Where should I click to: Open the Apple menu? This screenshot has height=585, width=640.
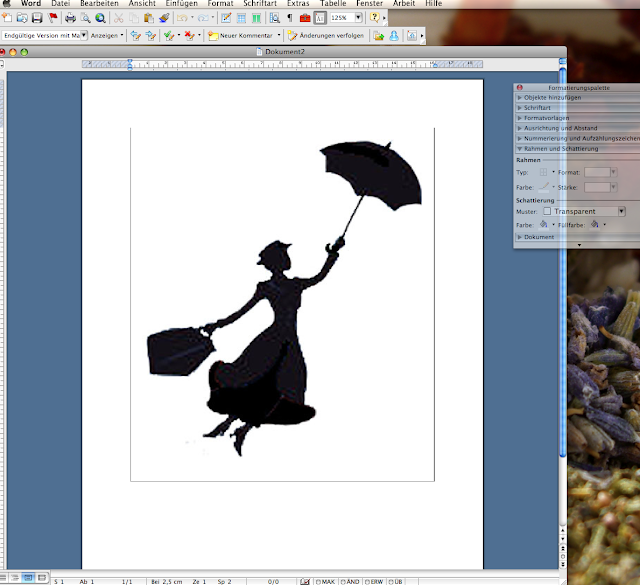coord(7,3)
